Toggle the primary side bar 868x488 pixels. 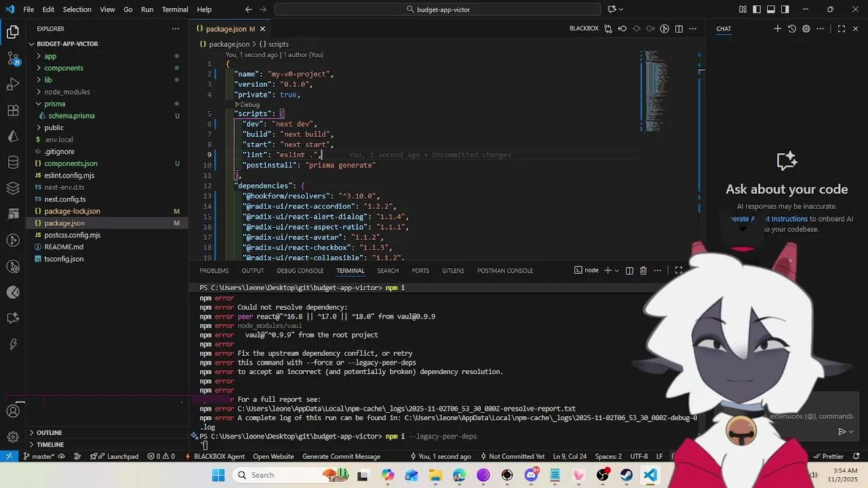click(757, 9)
